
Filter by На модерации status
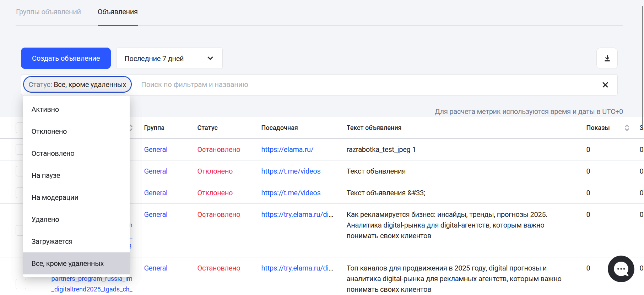tap(55, 198)
